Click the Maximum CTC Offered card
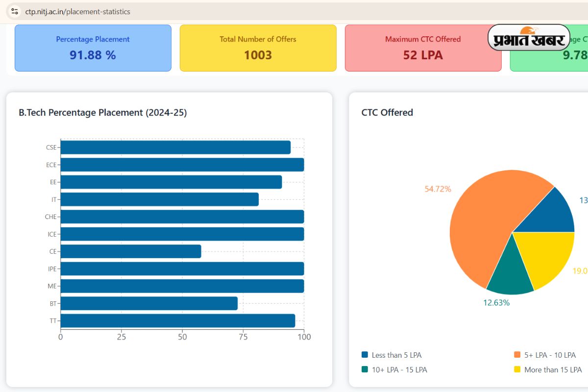 (x=423, y=48)
